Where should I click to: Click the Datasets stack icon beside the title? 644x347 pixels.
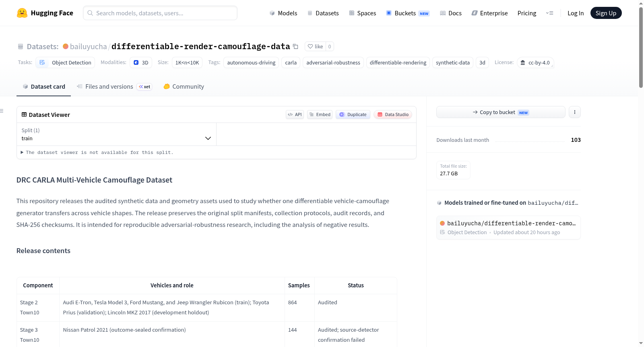(x=21, y=46)
